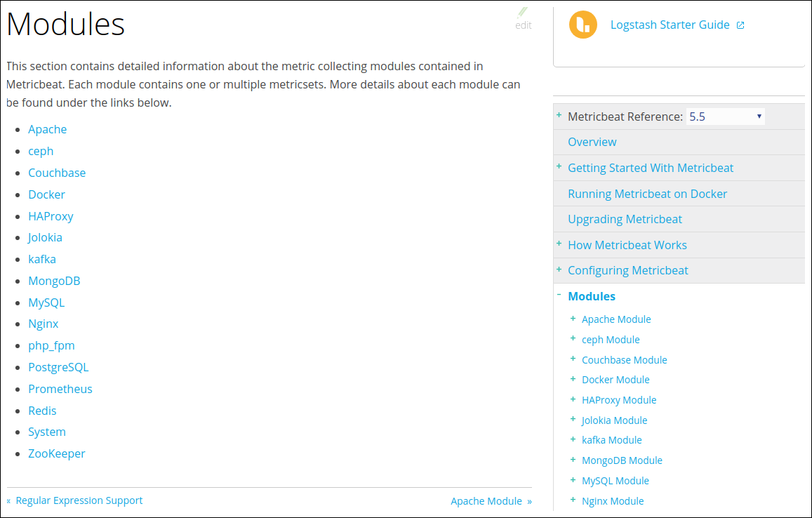
Task: Open the PostgreSQL link in modules list
Action: click(58, 367)
